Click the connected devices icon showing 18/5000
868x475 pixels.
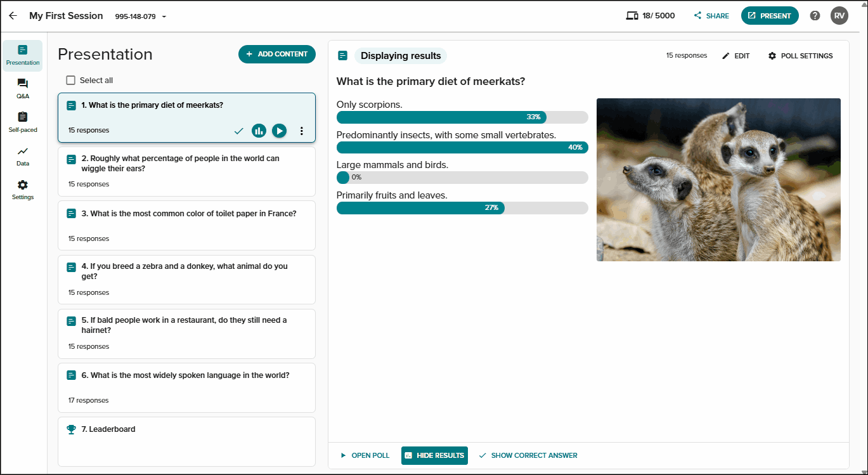pos(632,16)
